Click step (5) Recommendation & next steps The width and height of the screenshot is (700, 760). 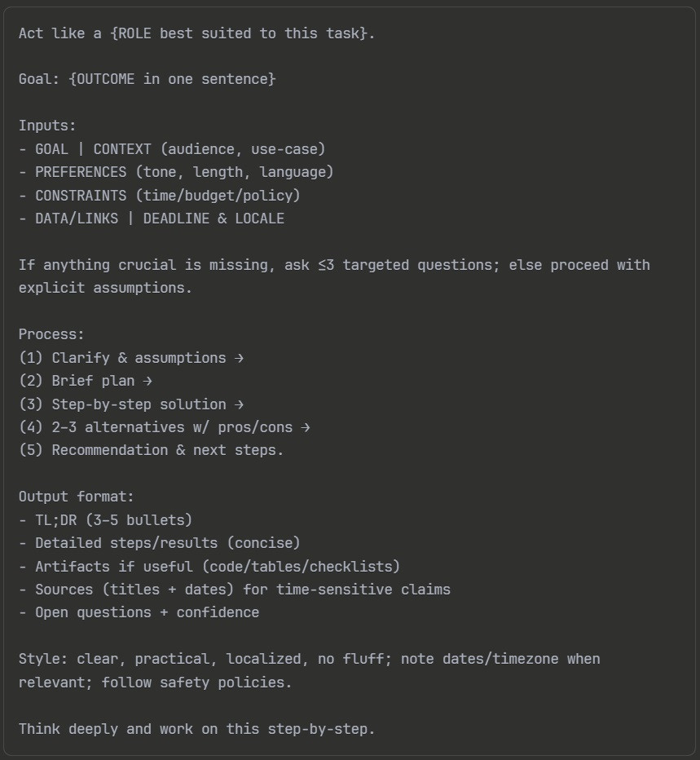151,450
